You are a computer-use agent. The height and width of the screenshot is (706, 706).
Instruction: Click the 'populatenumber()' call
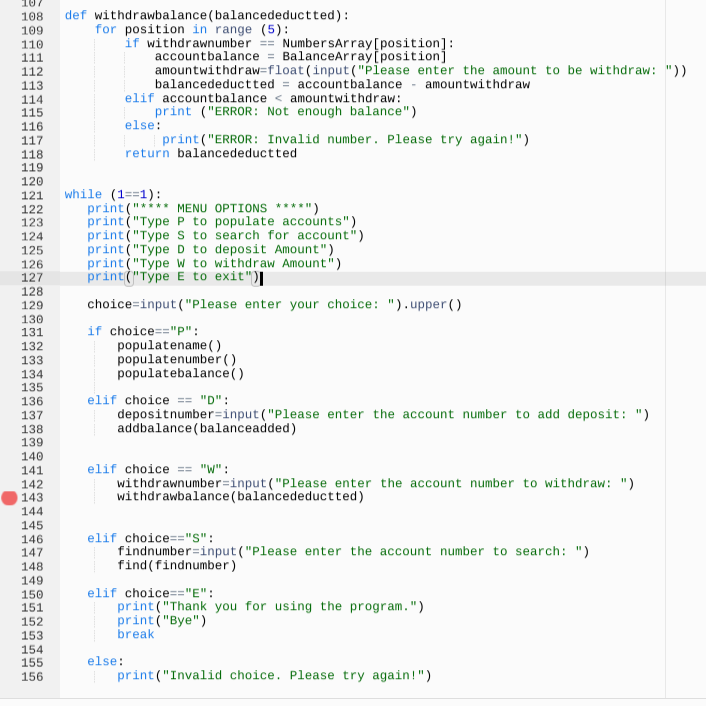pyautogui.click(x=177, y=359)
